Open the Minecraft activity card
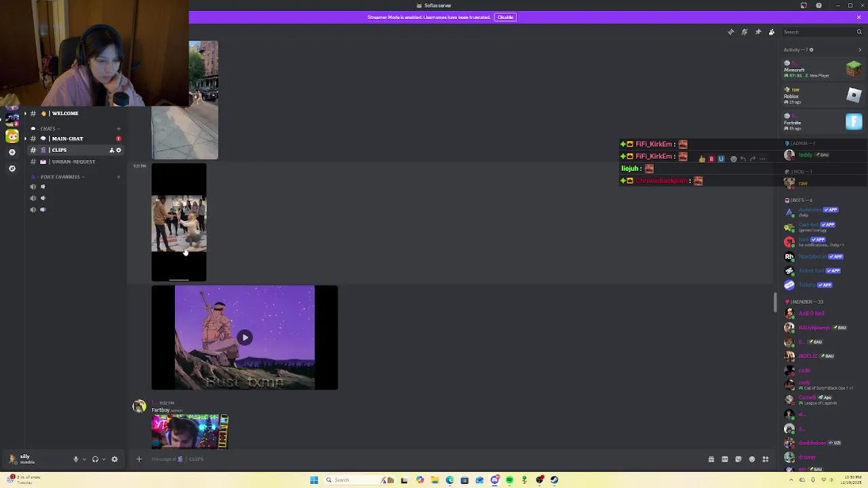The image size is (868, 488). 823,68
